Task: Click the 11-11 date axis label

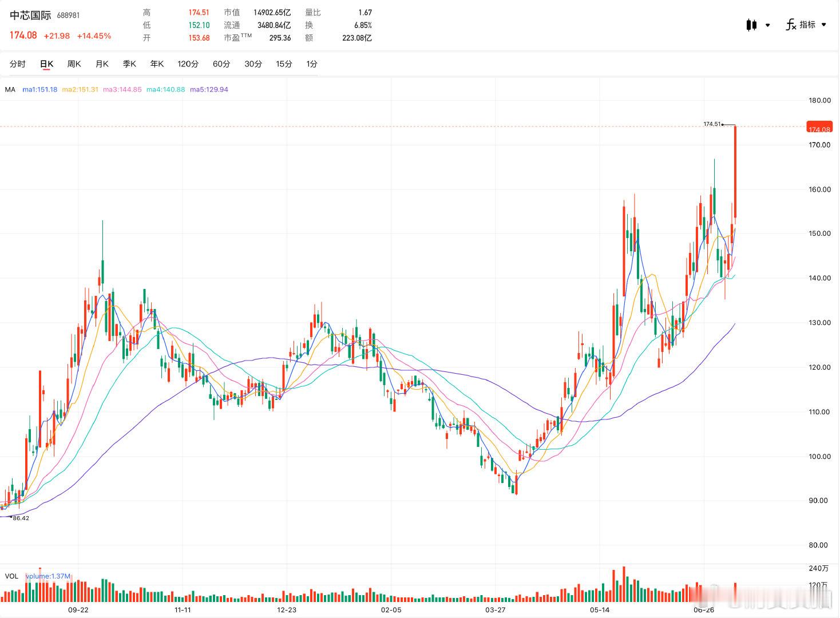Action: tap(183, 609)
